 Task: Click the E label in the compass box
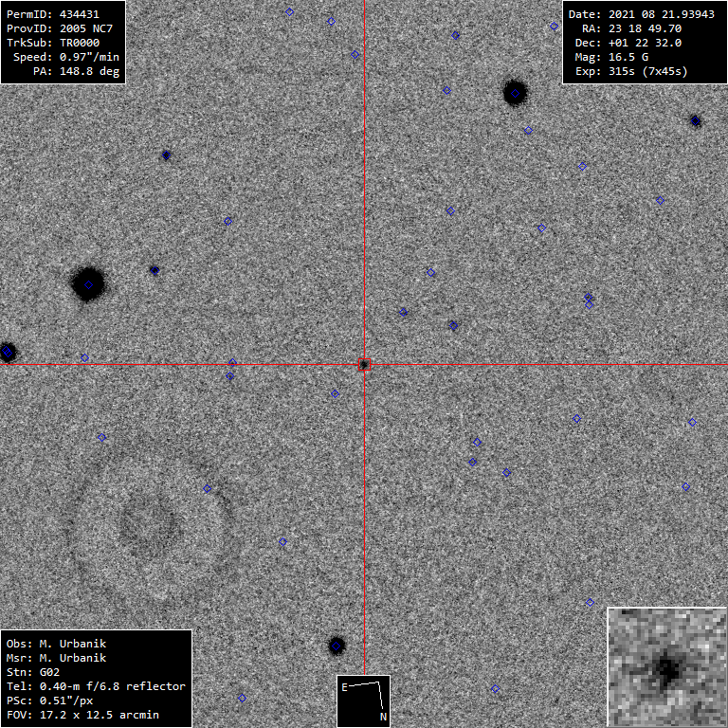[344, 687]
